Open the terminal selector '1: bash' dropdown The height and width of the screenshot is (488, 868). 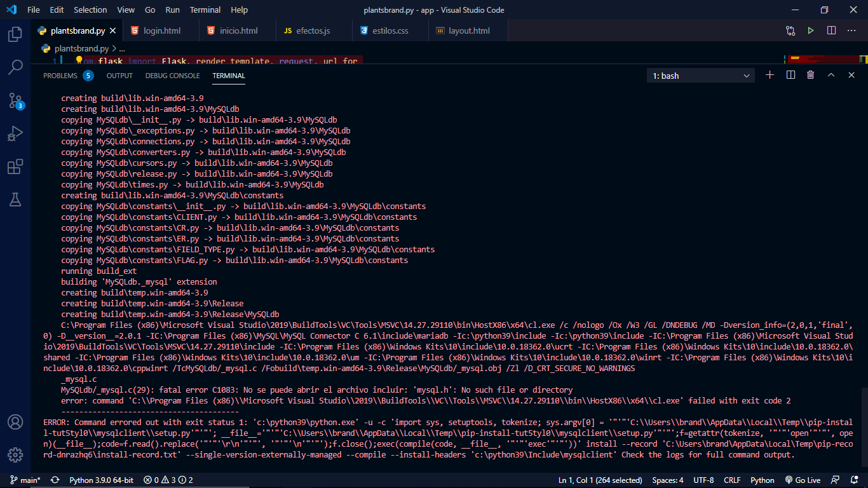(x=701, y=76)
